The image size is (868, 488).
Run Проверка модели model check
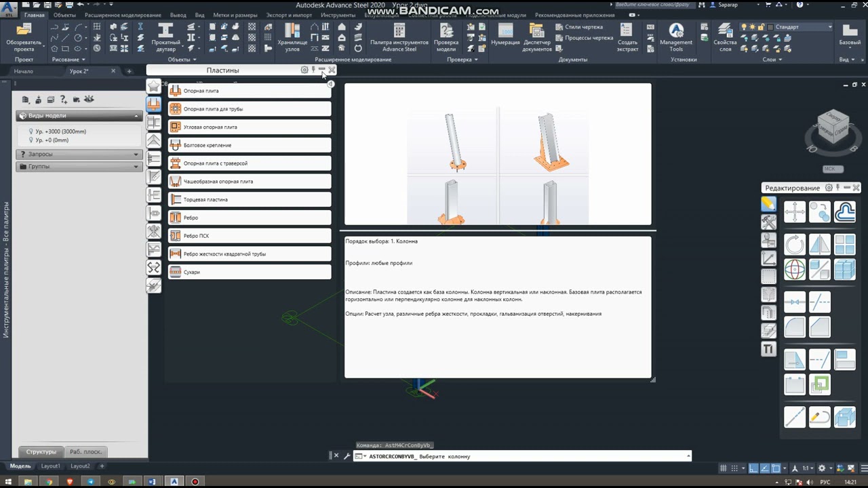coord(446,38)
